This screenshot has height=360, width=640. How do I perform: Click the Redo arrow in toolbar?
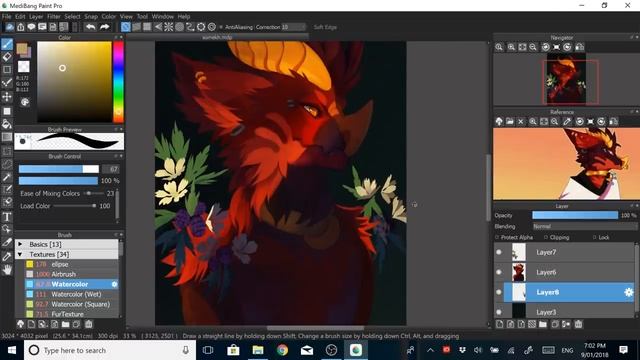click(104, 27)
